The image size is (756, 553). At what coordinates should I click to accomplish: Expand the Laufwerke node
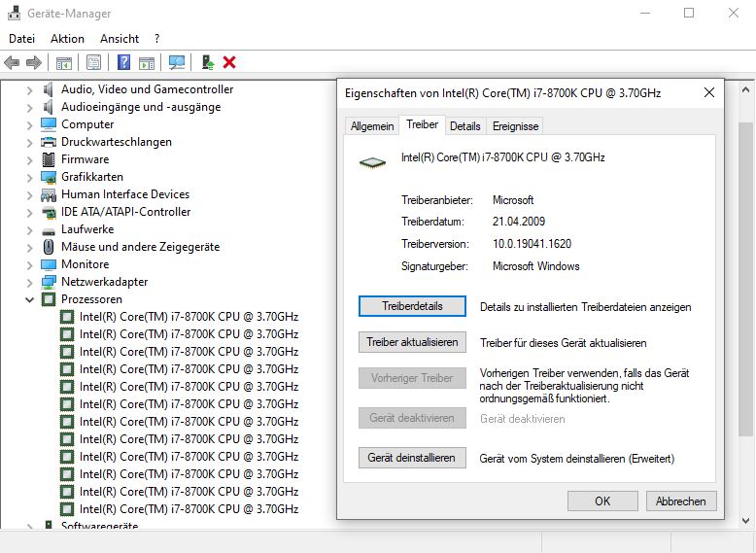pos(29,230)
